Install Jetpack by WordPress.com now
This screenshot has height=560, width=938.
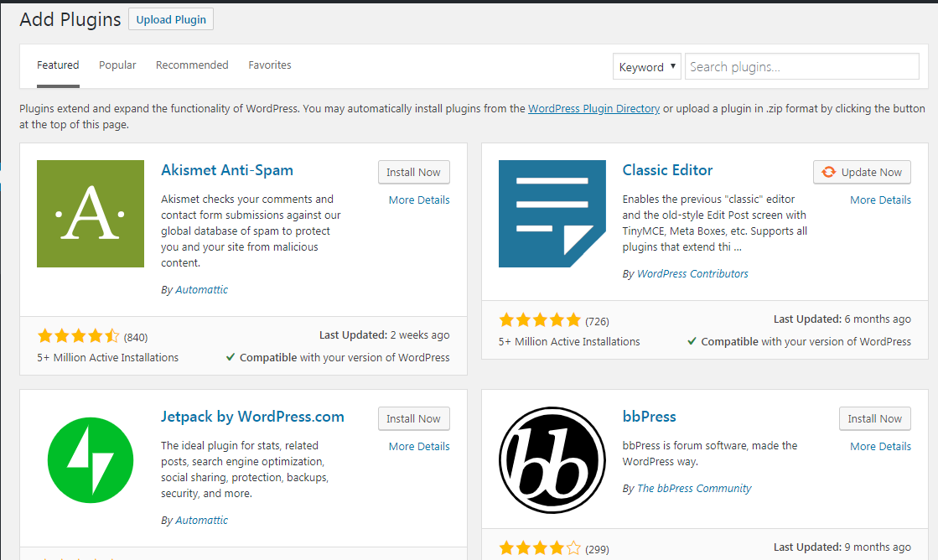[413, 419]
